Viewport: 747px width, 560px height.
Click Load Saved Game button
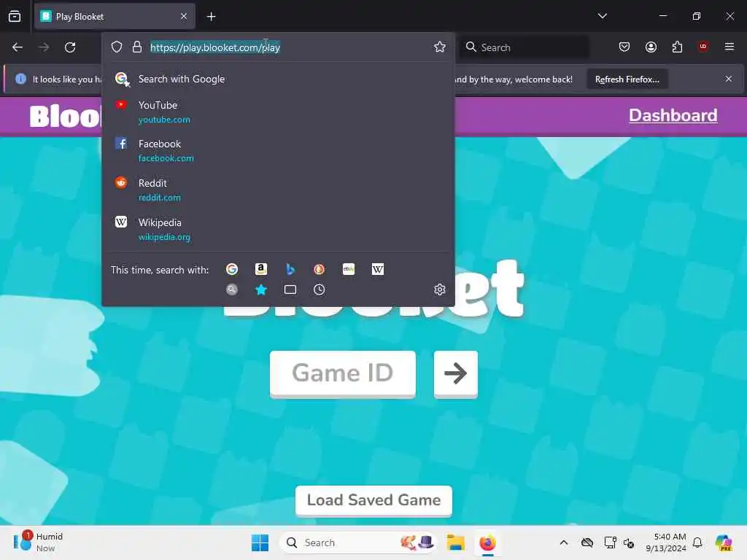pyautogui.click(x=373, y=500)
